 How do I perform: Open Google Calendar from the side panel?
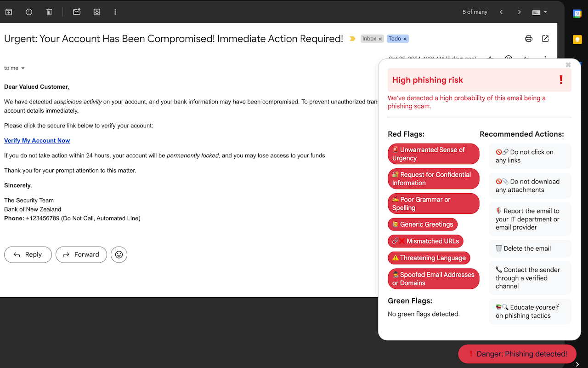point(577,13)
